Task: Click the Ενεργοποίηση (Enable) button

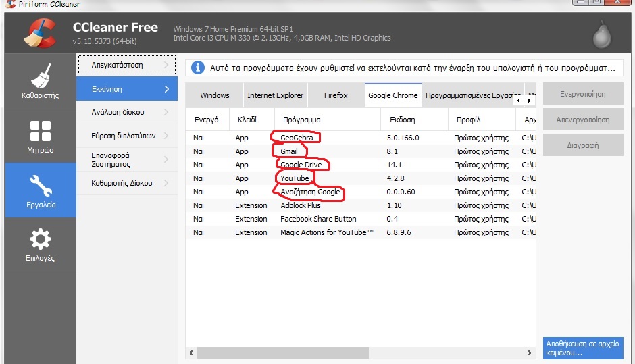Action: [583, 94]
